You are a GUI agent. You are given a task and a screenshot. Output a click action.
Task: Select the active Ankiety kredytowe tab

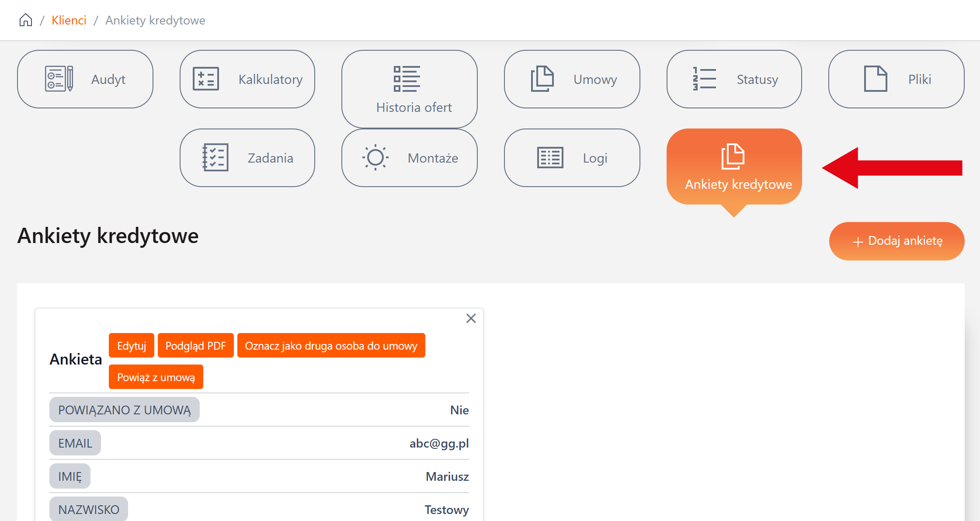734,167
